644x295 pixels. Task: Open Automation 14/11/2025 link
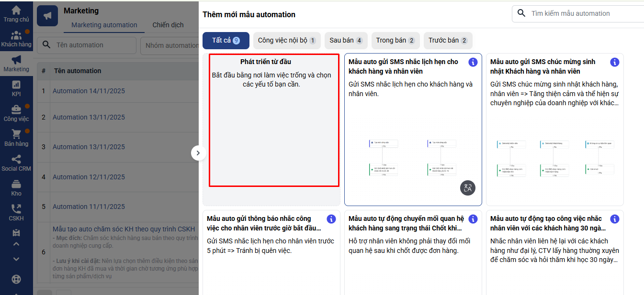[89, 91]
